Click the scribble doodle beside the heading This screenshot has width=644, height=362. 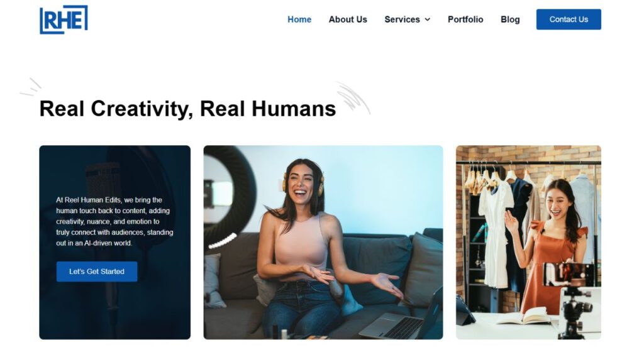pyautogui.click(x=354, y=97)
